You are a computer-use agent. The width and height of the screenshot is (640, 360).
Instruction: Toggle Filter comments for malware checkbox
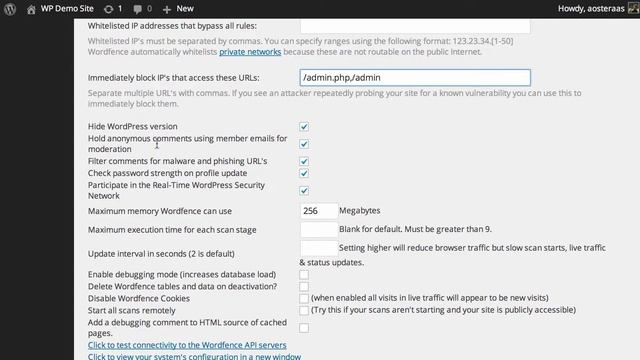(x=304, y=161)
